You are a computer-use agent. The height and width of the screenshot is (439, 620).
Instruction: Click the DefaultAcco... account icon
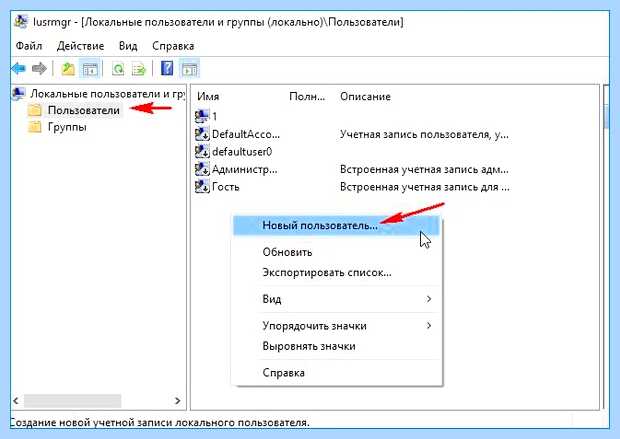(x=202, y=134)
